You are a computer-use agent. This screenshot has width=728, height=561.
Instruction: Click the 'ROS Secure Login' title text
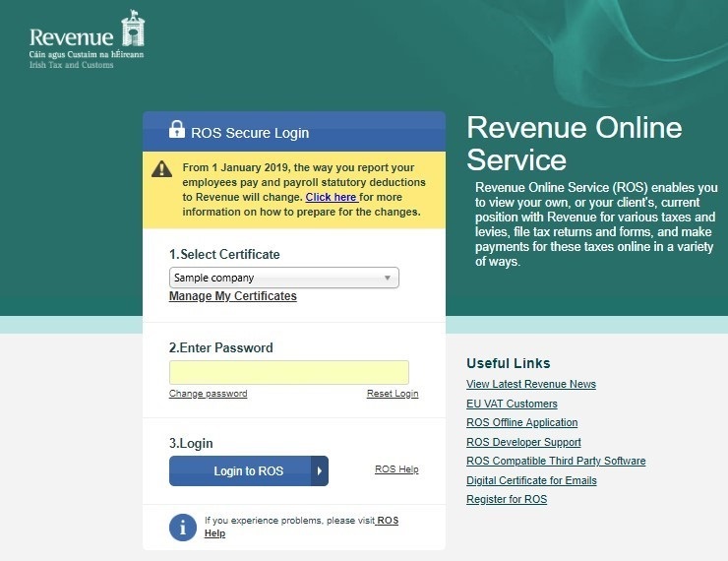point(250,133)
